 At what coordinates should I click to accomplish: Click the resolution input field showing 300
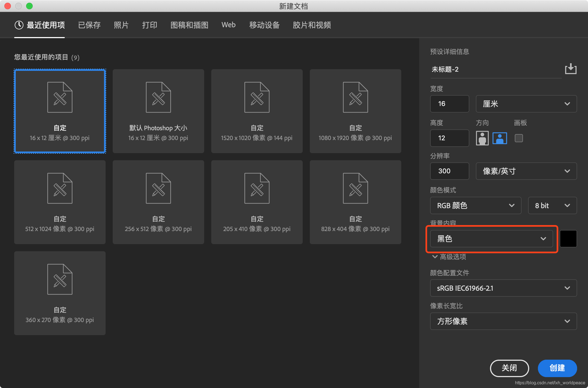pyautogui.click(x=449, y=171)
